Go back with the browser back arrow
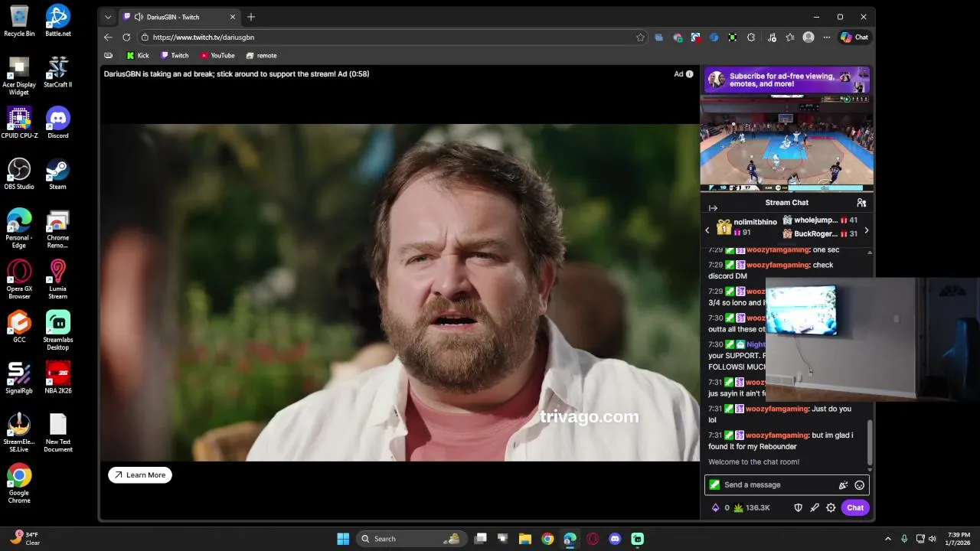Screen dimensions: 980x551 pyautogui.click(x=108, y=37)
